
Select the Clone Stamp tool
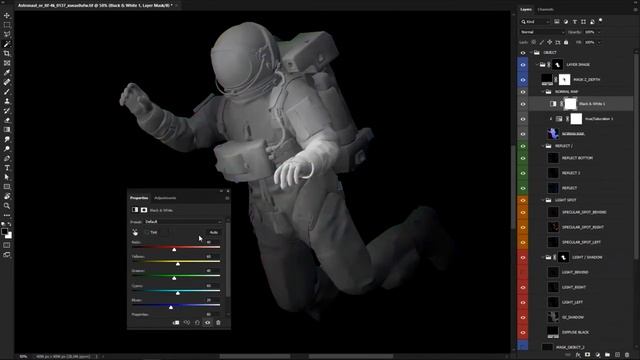coord(7,101)
